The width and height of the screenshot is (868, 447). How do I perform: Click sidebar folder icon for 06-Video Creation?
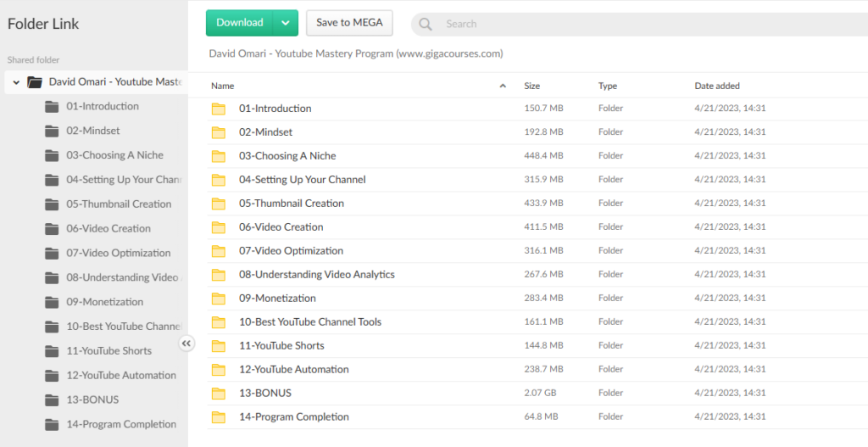[x=52, y=229]
